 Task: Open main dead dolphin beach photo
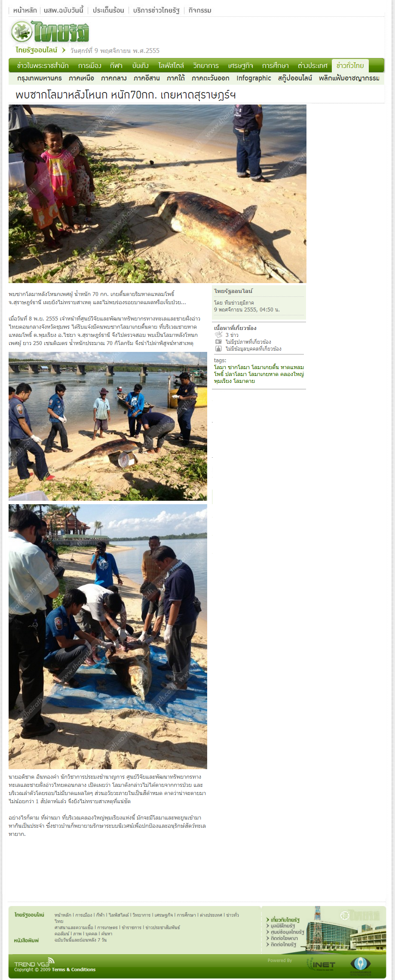pyautogui.click(x=157, y=194)
